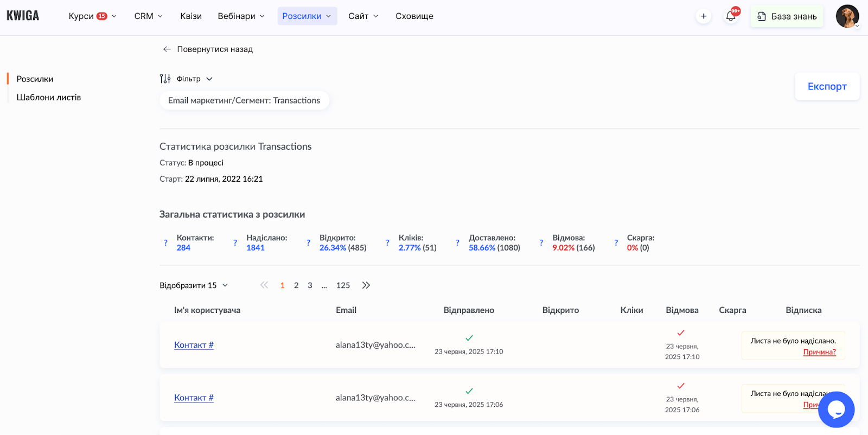Image resolution: width=868 pixels, height=435 pixels.
Task: Open the user profile avatar
Action: tap(847, 16)
